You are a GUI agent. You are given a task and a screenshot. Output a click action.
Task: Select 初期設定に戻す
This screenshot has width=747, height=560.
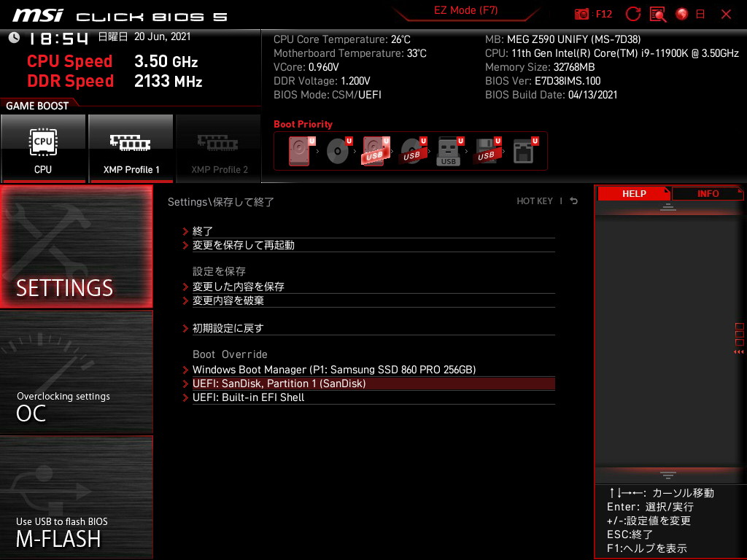373,328
